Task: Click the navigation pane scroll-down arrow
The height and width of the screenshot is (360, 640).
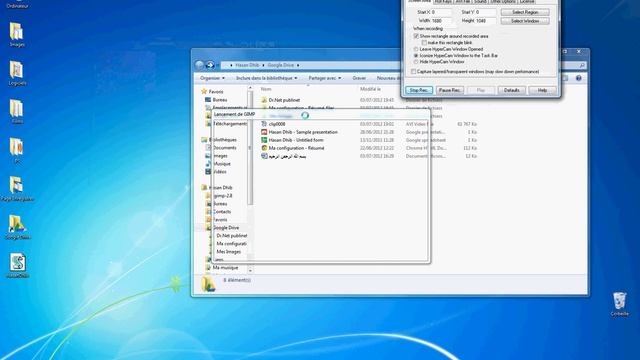Action: click(x=250, y=270)
